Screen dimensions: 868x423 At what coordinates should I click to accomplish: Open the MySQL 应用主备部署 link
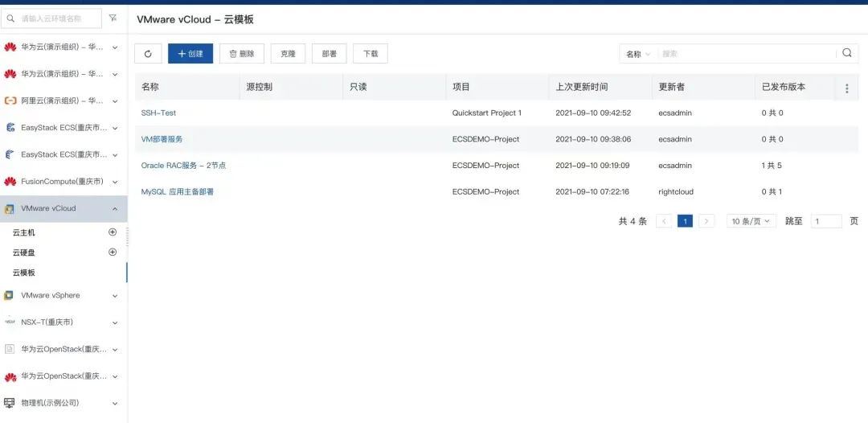click(177, 191)
